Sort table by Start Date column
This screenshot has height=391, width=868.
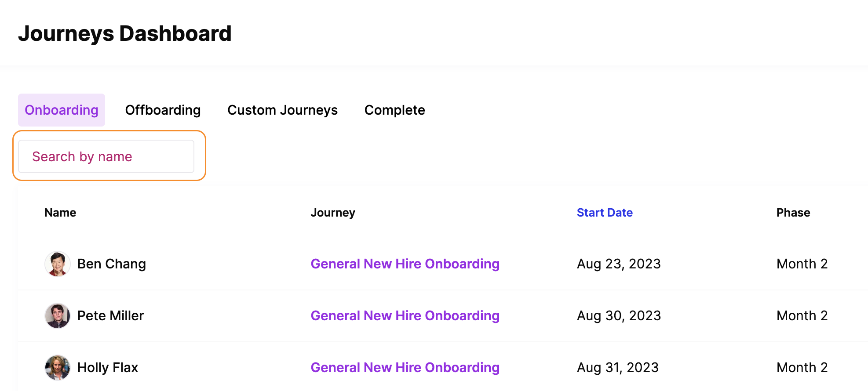click(x=605, y=213)
